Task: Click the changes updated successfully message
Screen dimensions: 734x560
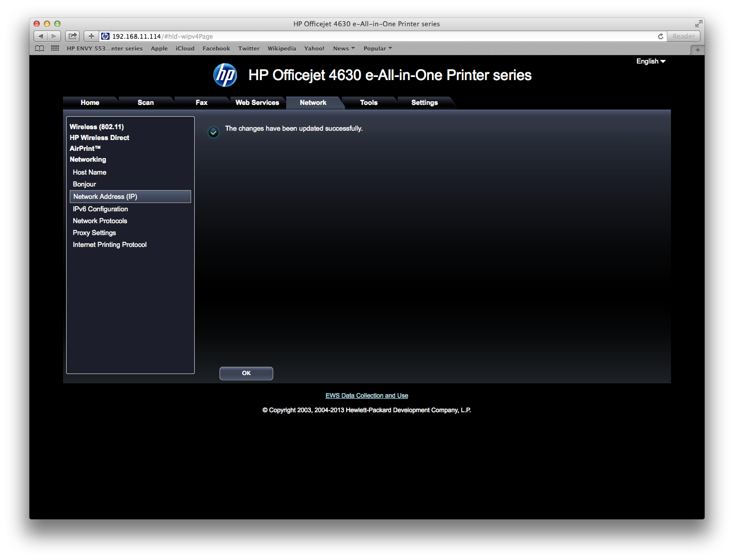Action: (294, 128)
